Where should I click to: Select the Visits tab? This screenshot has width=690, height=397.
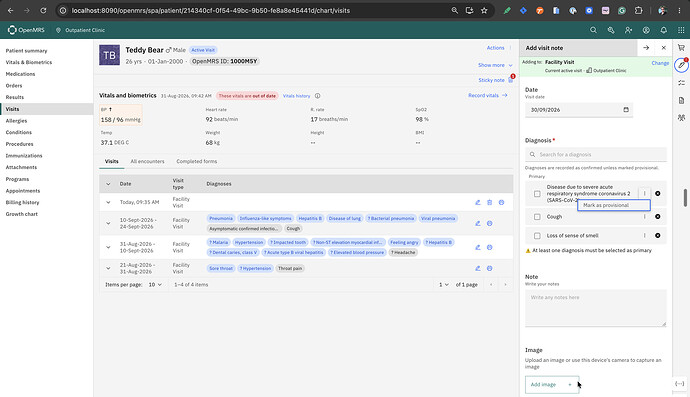pyautogui.click(x=111, y=162)
